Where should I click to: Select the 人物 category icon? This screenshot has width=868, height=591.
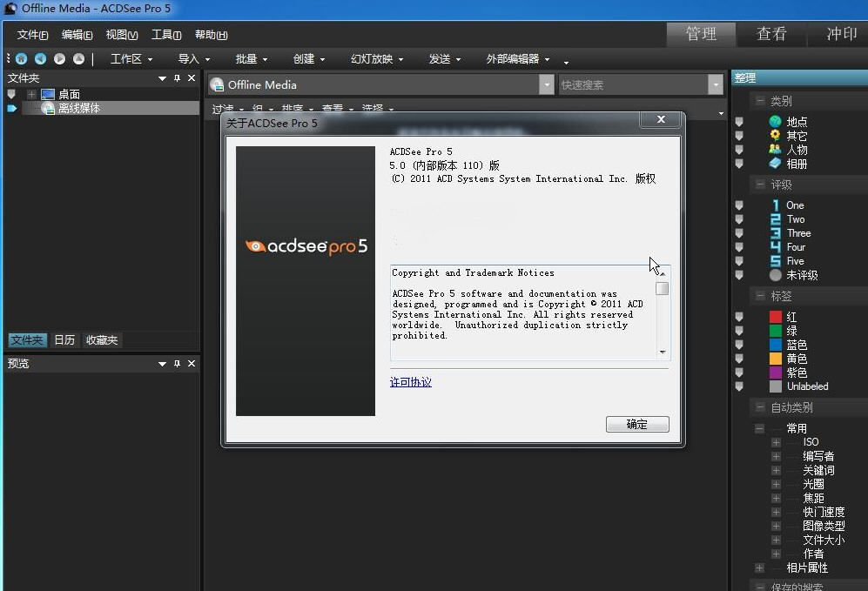pos(775,150)
